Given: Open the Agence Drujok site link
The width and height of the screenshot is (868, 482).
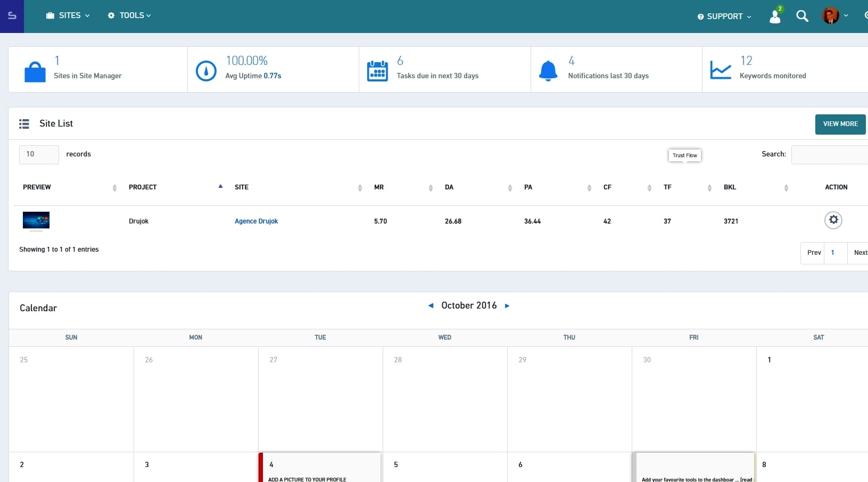Looking at the screenshot, I should point(256,221).
